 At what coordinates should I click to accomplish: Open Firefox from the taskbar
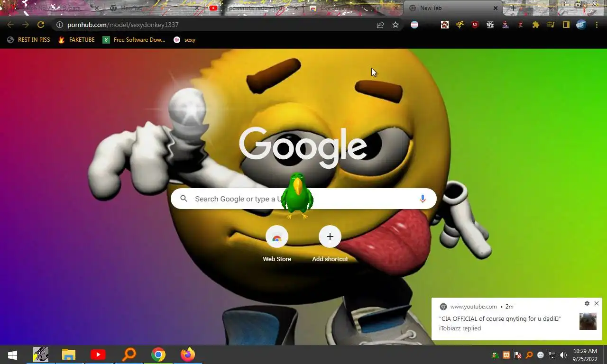(x=188, y=355)
